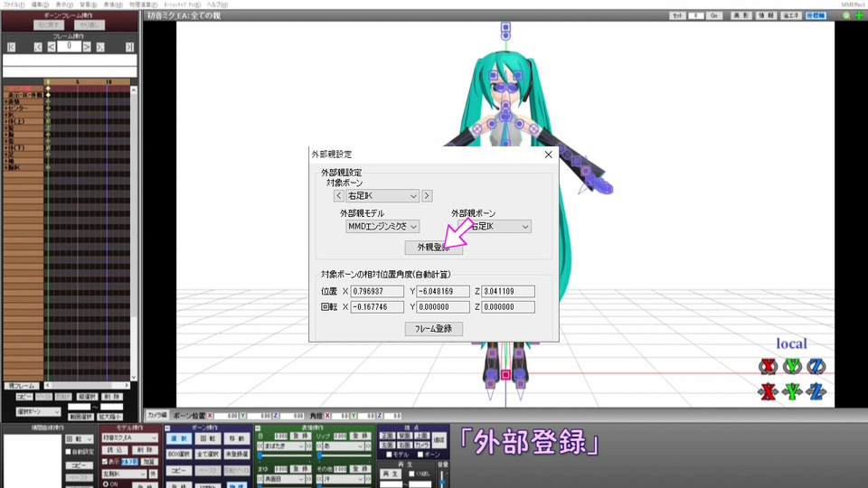
Task: Open model selector dropdown 初音ミク_EA
Action: [x=129, y=437]
